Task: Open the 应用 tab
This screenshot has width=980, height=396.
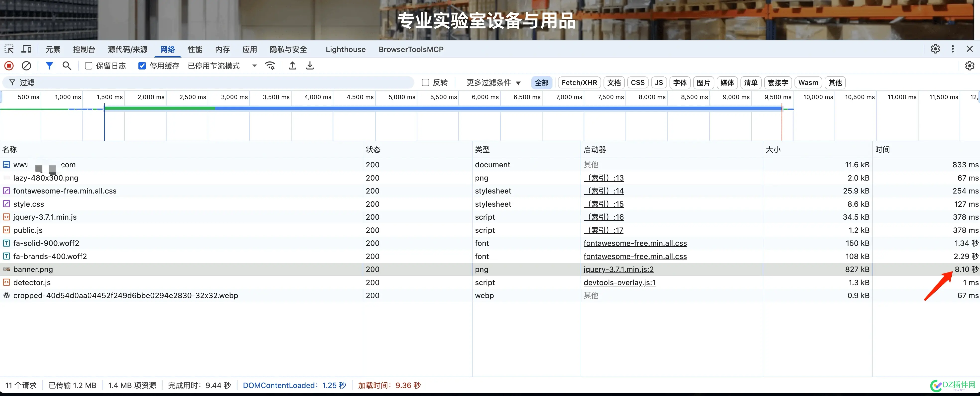Action: [249, 50]
